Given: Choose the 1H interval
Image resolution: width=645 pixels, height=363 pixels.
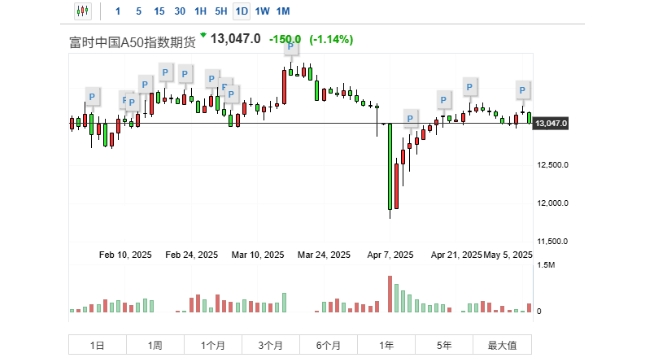Looking at the screenshot, I should [x=200, y=12].
